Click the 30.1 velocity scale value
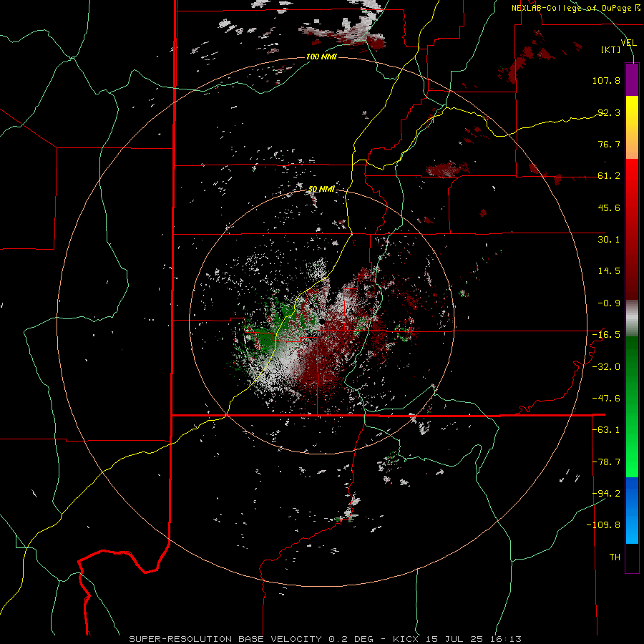 pyautogui.click(x=609, y=240)
